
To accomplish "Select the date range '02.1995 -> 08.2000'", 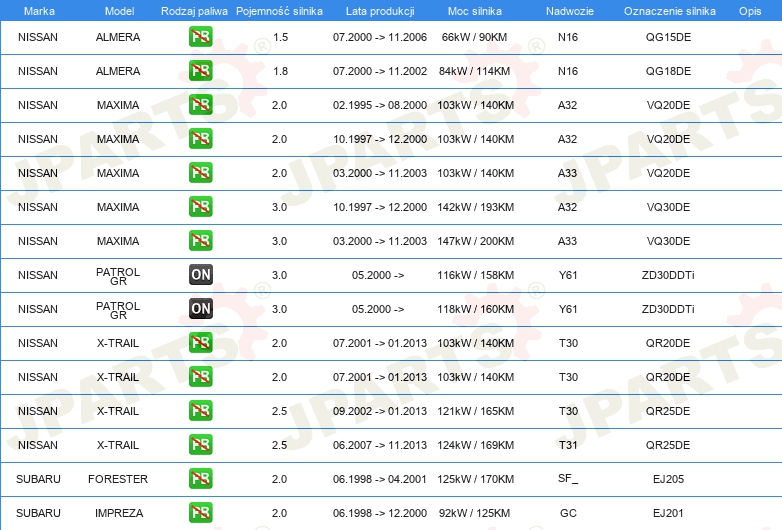I will tap(380, 105).
